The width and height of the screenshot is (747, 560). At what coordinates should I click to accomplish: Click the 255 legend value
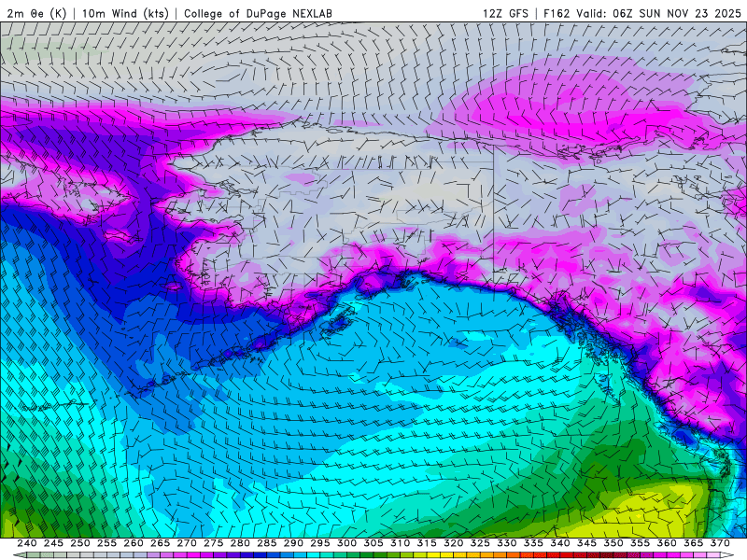(106, 543)
